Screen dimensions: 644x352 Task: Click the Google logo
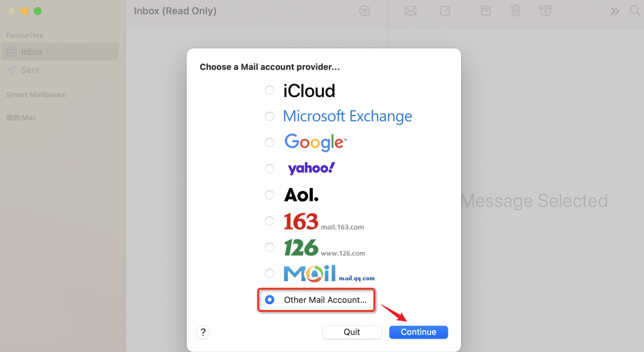click(316, 142)
